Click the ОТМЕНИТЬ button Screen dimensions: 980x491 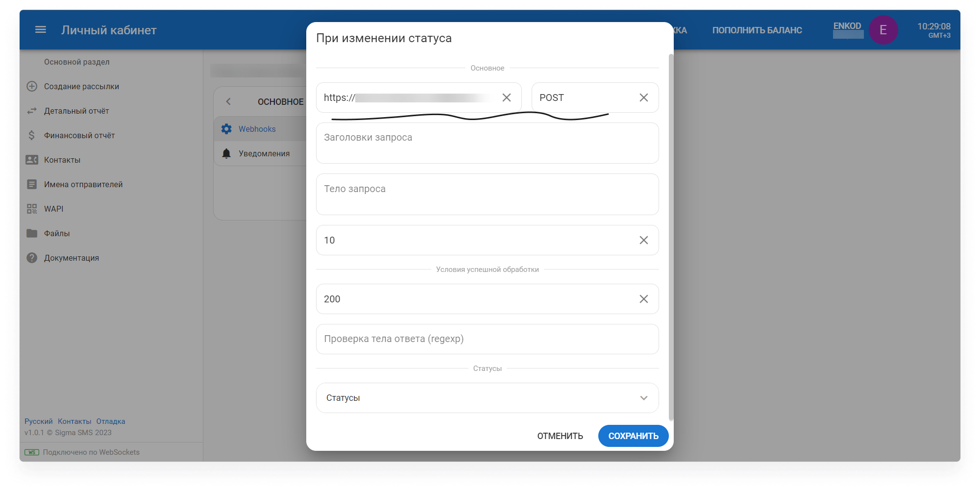point(560,436)
